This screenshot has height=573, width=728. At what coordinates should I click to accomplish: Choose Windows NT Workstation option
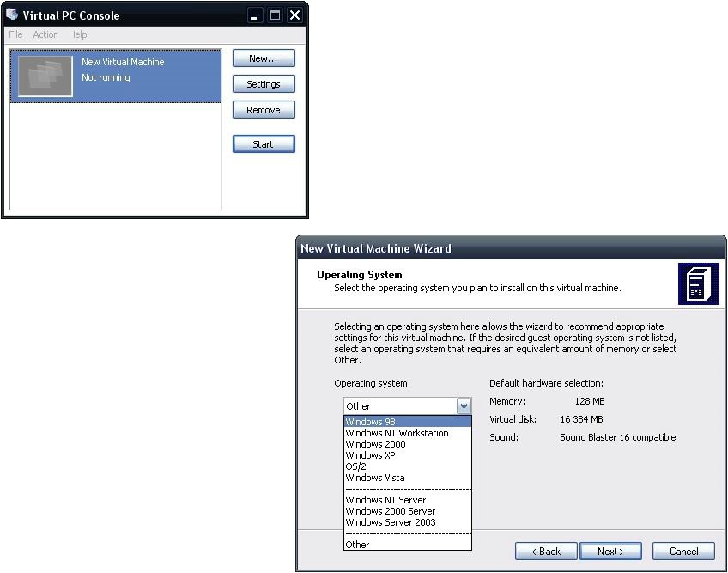point(408,433)
